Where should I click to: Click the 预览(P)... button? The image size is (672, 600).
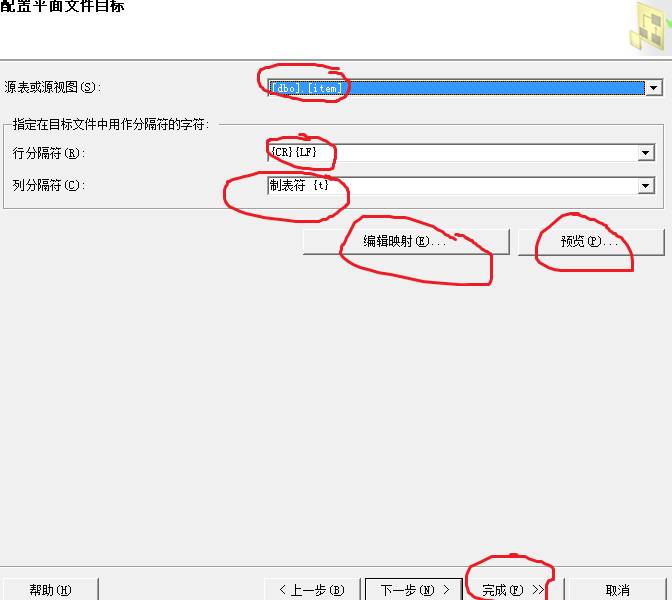point(591,242)
